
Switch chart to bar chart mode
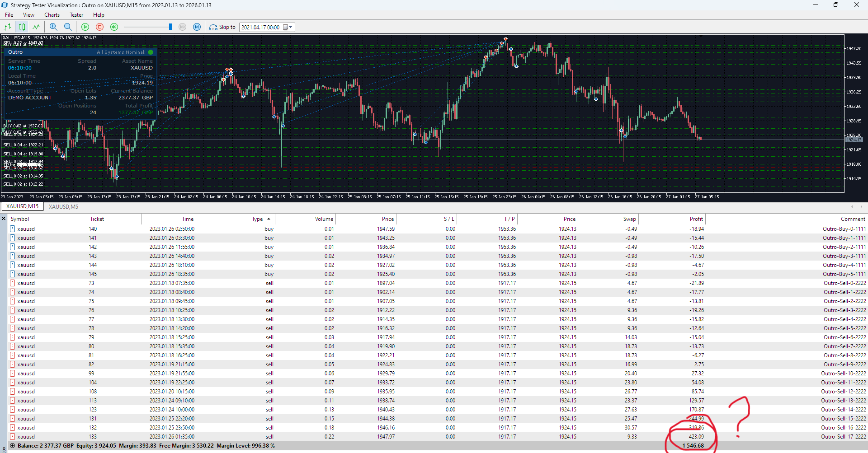point(8,27)
